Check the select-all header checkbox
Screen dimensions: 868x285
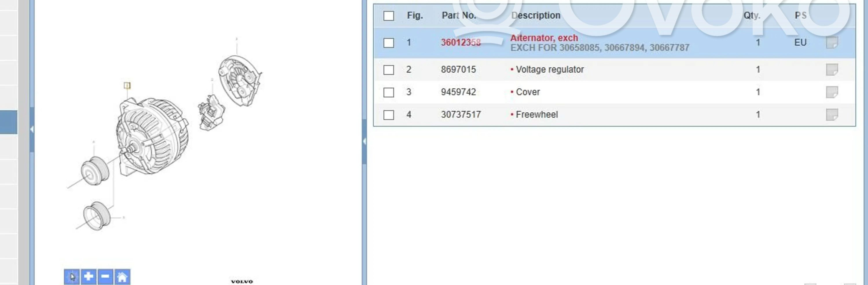[389, 16]
